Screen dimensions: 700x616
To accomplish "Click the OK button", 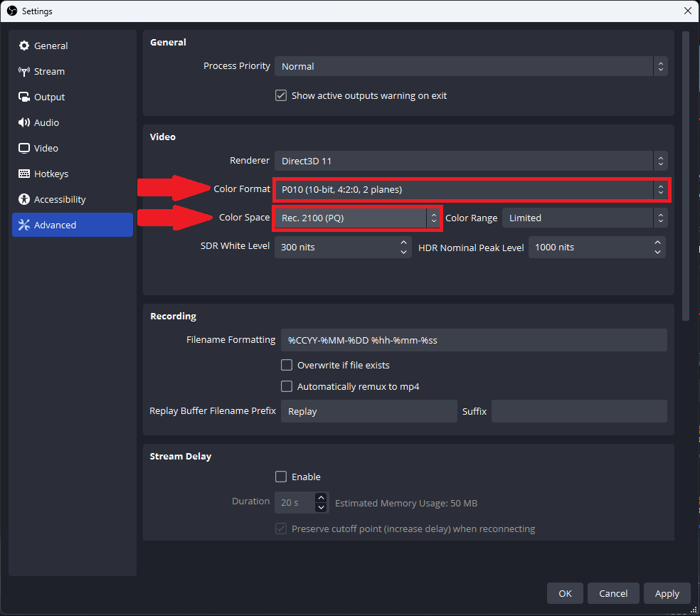I will 565,593.
